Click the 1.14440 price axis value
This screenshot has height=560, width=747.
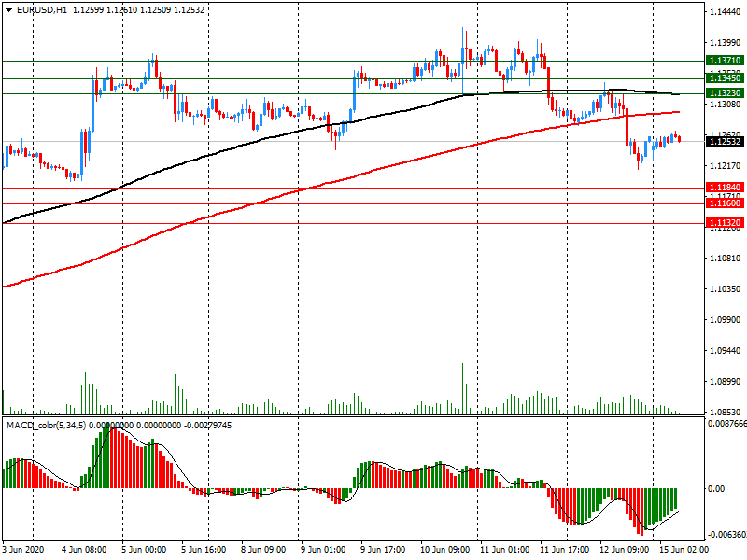coord(726,12)
